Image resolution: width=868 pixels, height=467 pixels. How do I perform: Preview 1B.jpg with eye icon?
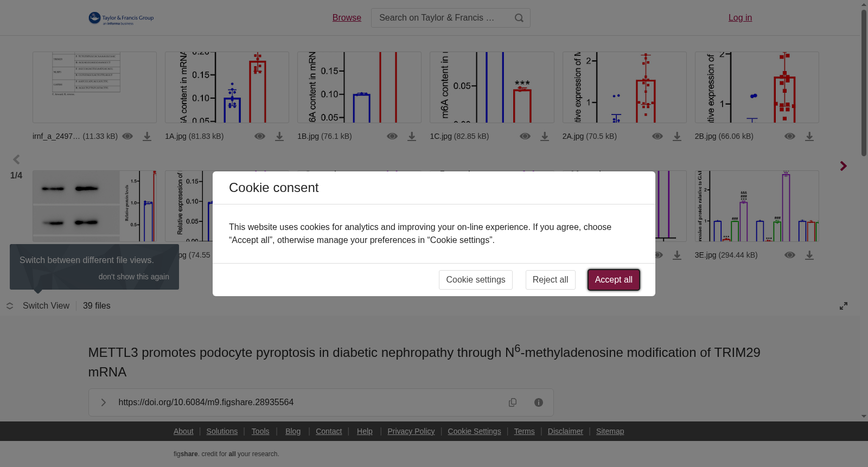tap(392, 137)
